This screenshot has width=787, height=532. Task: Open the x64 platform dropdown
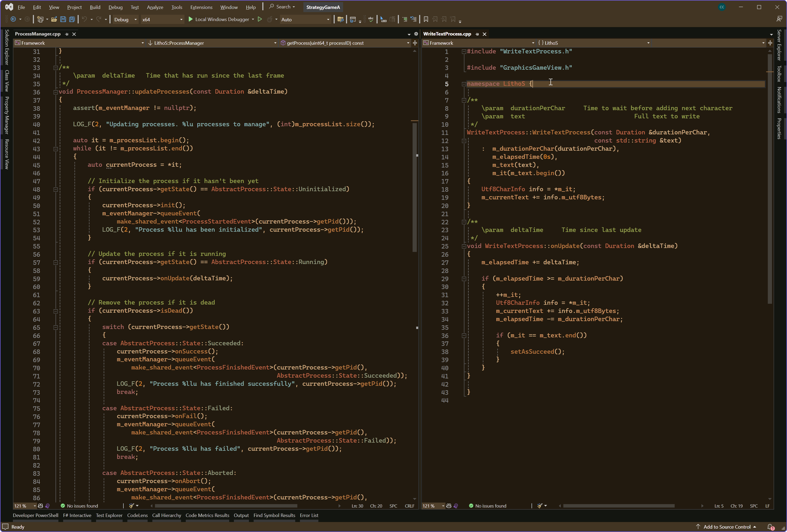click(x=163, y=20)
